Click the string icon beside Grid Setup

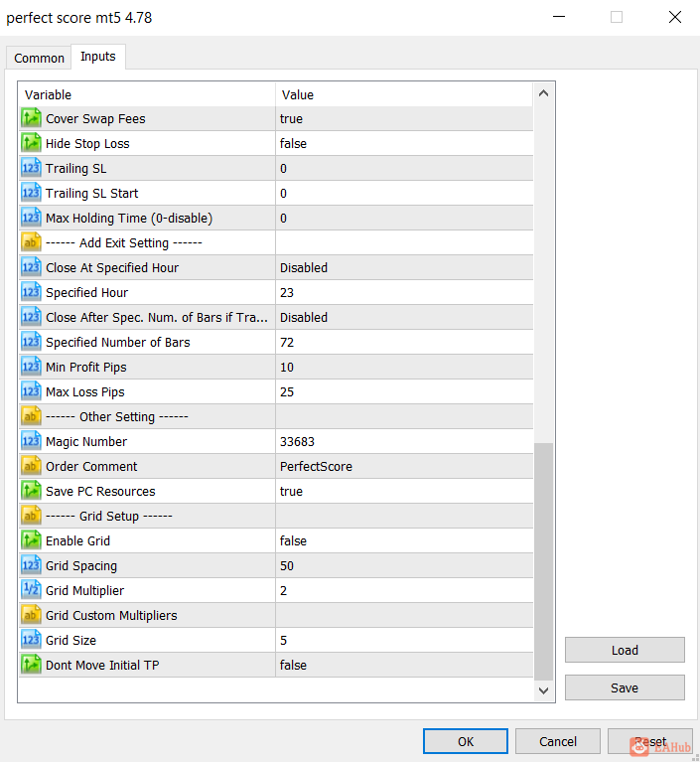coord(31,516)
